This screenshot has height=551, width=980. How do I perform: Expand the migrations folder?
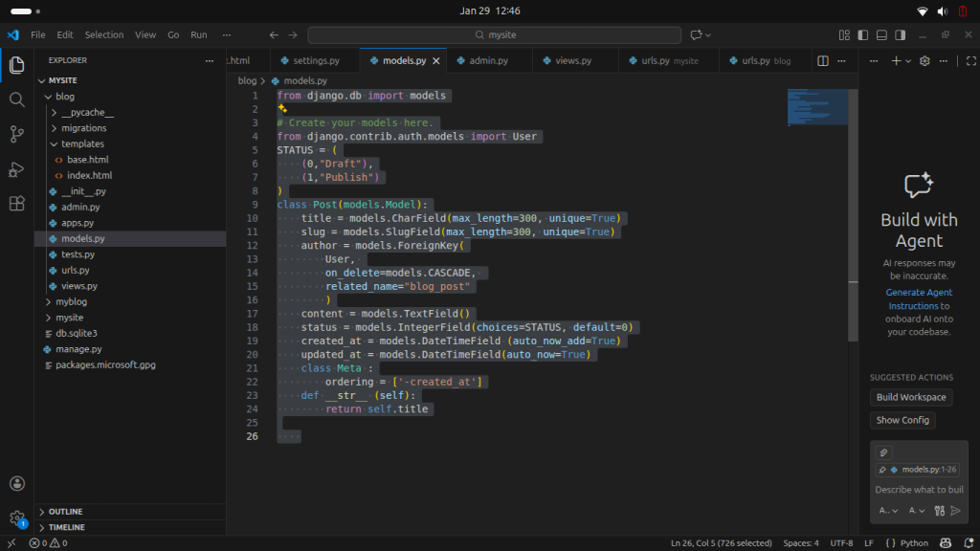[84, 128]
